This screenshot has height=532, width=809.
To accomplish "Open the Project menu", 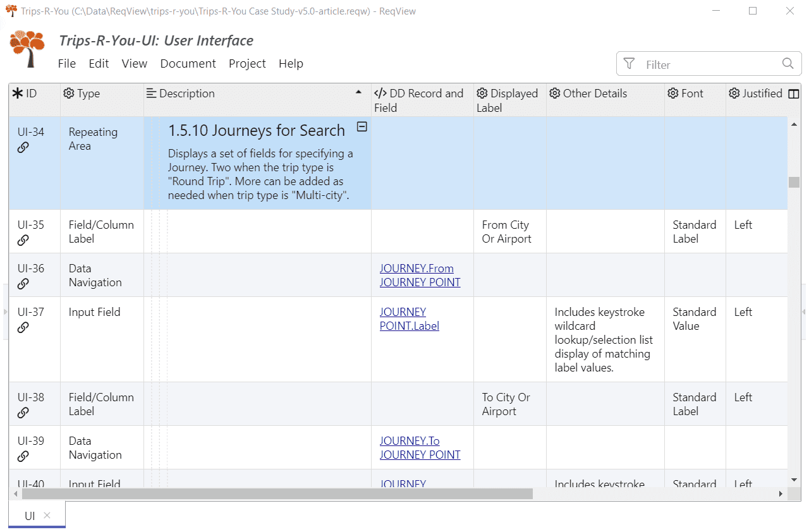I will 247,64.
